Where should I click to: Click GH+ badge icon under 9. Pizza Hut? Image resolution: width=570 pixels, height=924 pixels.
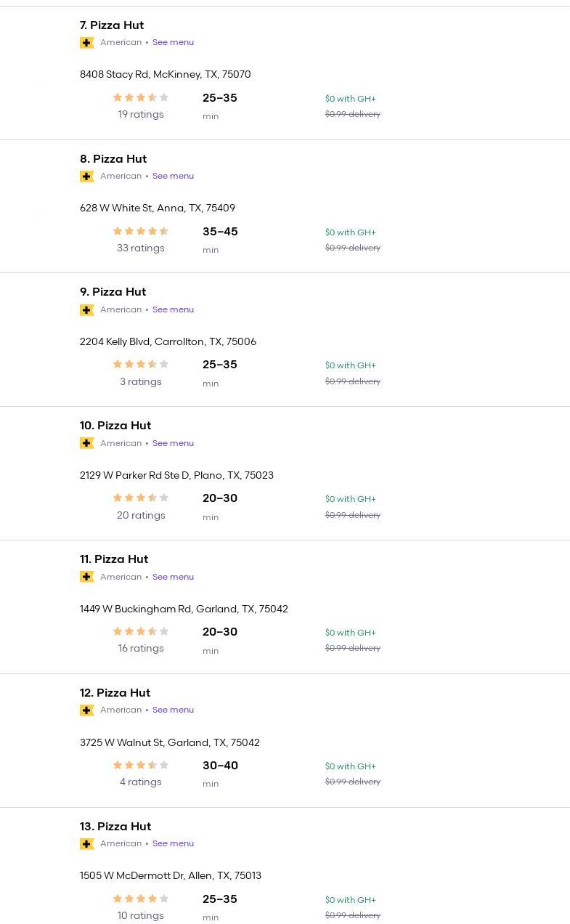tap(87, 310)
